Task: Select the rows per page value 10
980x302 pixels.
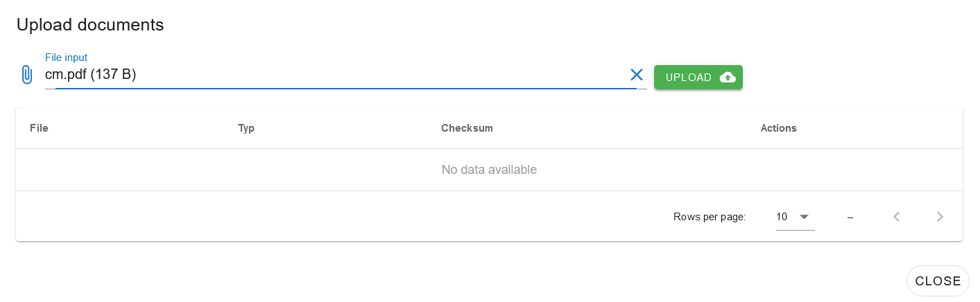Action: pyautogui.click(x=782, y=217)
